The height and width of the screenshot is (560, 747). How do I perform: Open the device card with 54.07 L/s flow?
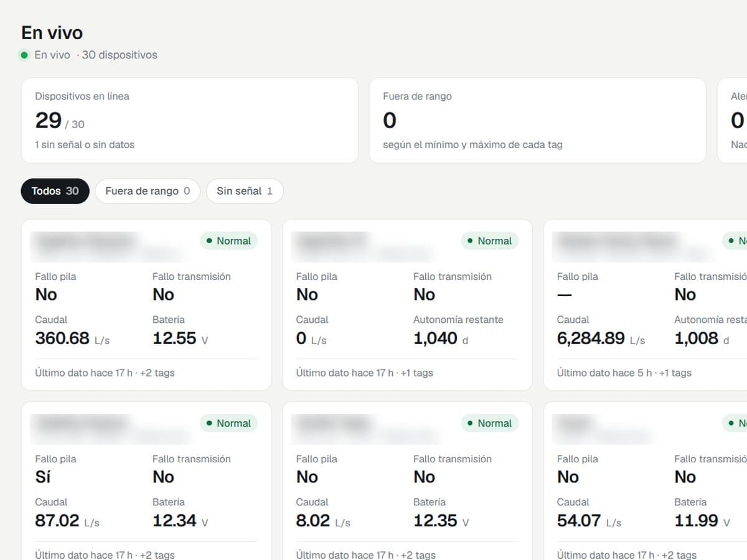(x=645, y=480)
